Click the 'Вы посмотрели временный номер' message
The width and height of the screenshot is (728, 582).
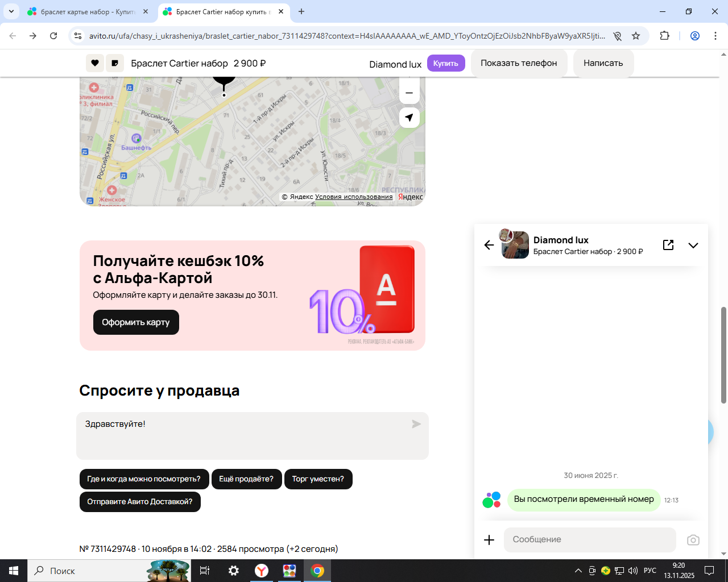coord(584,500)
